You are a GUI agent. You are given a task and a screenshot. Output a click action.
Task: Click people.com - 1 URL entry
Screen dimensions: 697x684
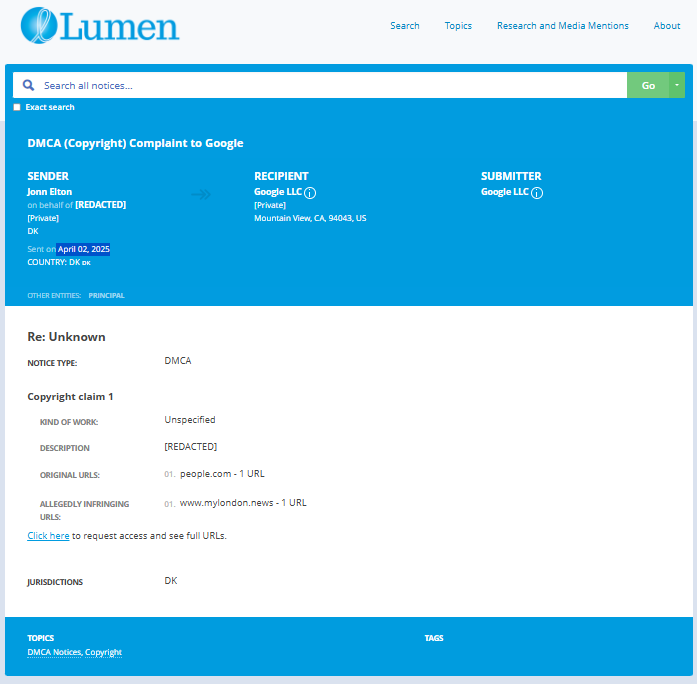click(x=222, y=474)
